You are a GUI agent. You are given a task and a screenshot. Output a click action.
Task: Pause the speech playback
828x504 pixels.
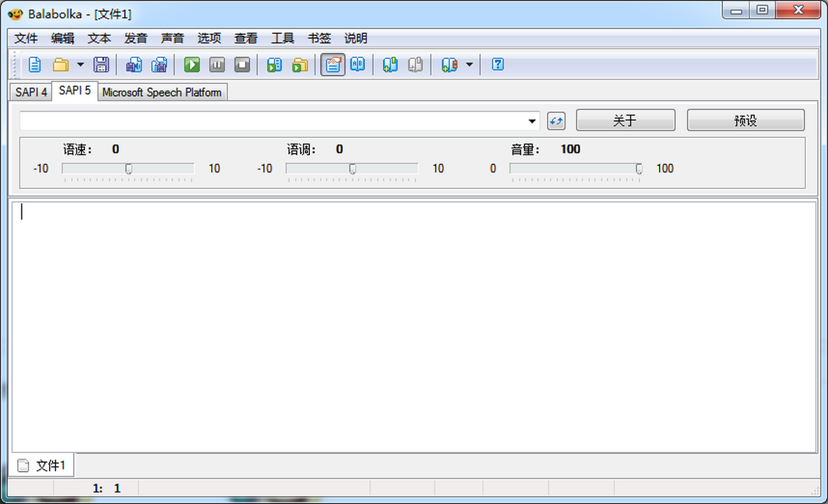click(217, 65)
